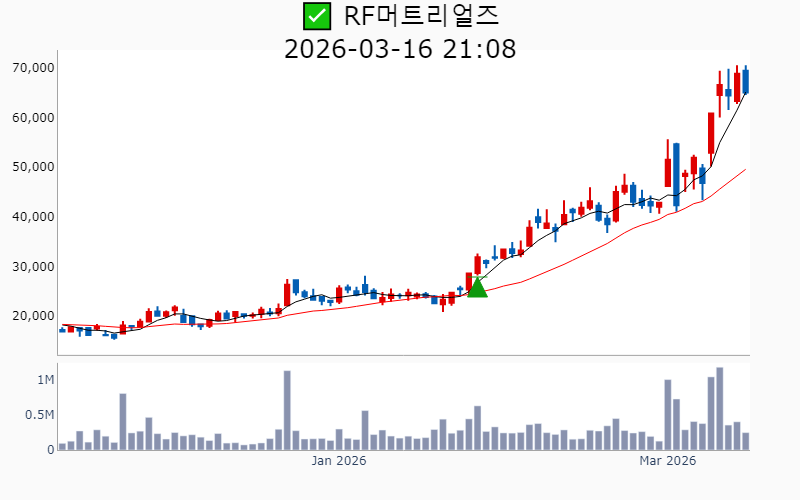Select the 30,000 price axis label
The width and height of the screenshot is (800, 500).
[32, 266]
